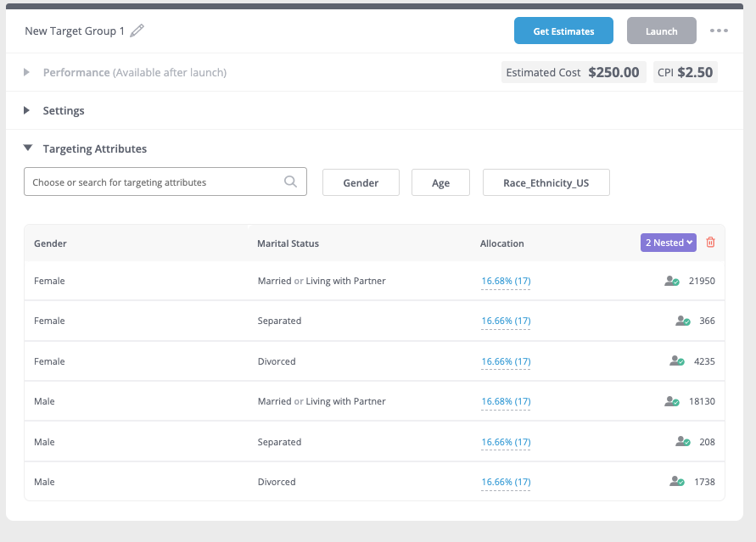This screenshot has width=756, height=542.
Task: Expand the Performance section
Action: 26,72
